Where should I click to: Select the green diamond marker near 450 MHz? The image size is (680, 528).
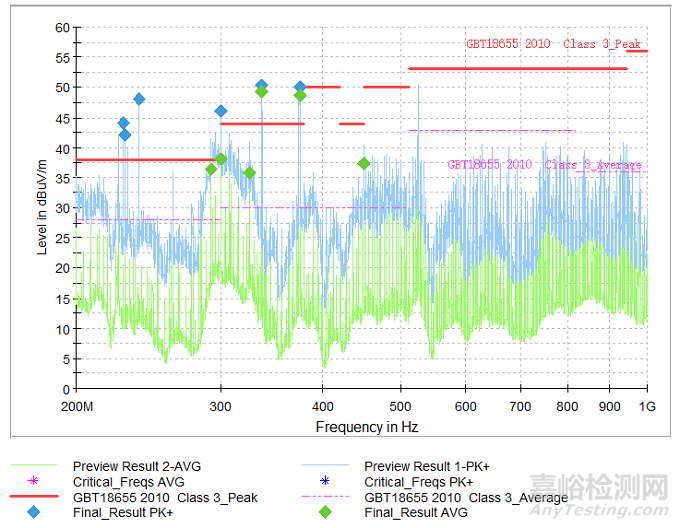click(x=364, y=163)
